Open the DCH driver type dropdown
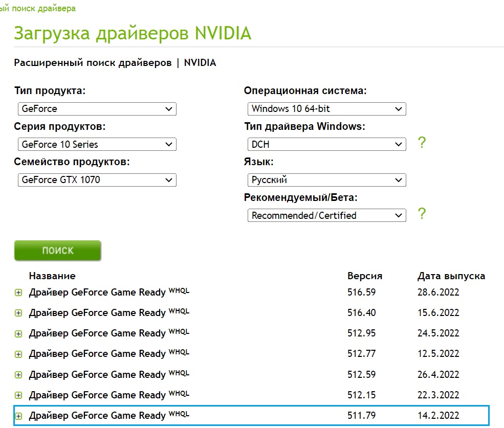The width and height of the screenshot is (504, 428). [x=326, y=144]
